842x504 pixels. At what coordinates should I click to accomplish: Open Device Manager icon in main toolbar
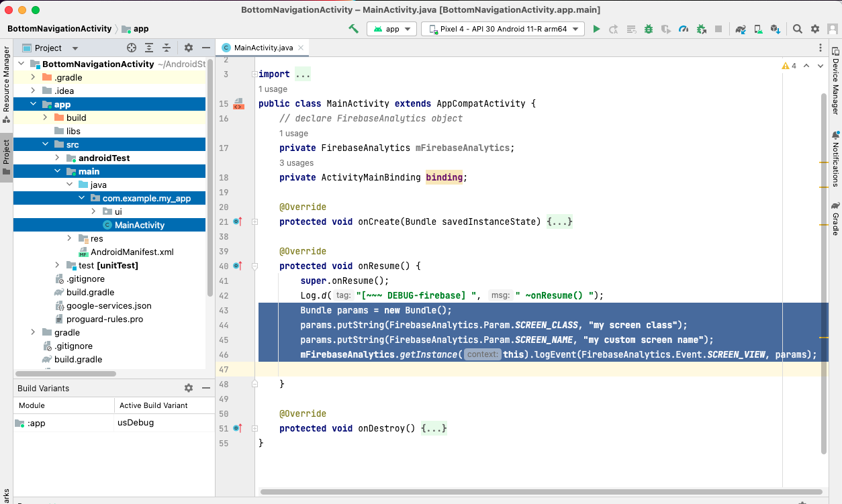coord(758,29)
